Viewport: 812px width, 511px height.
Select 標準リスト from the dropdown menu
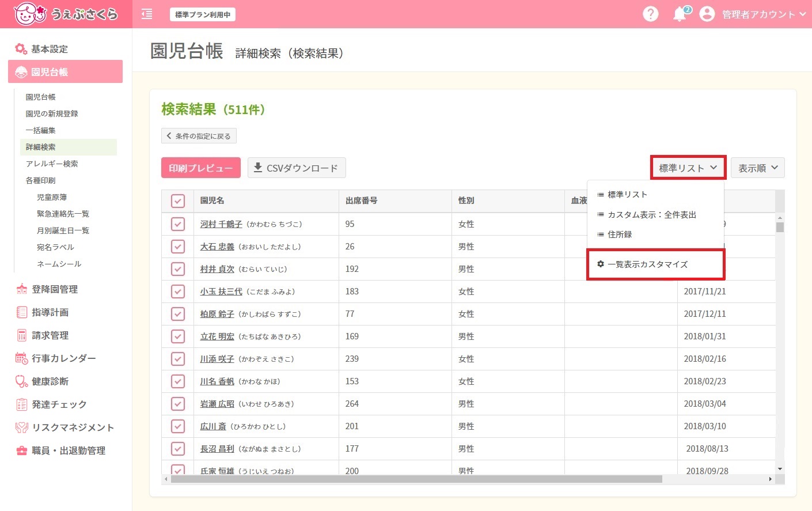tap(655, 195)
